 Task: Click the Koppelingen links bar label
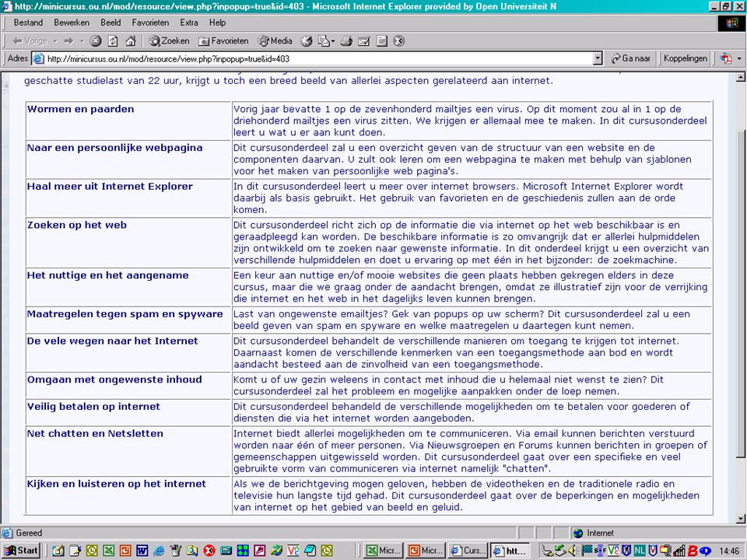(685, 58)
